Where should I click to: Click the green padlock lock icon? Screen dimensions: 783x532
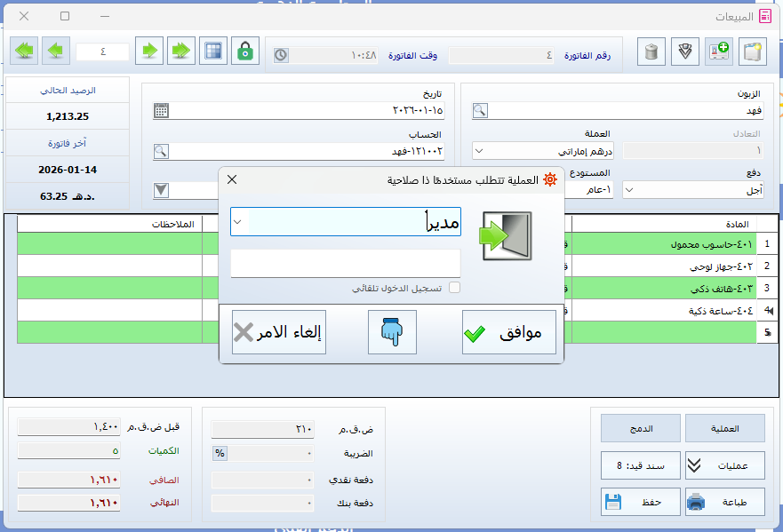[x=245, y=52]
